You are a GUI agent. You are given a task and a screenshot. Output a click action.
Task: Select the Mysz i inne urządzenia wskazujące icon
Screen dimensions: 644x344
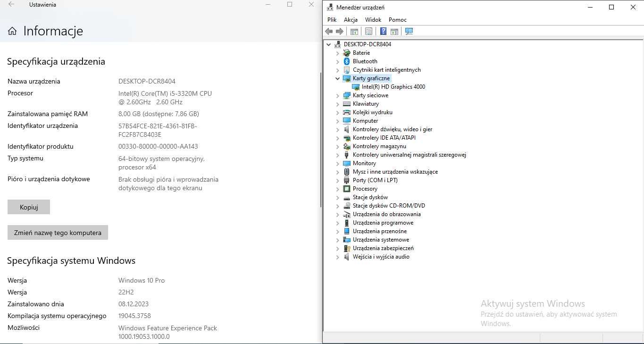coord(347,172)
